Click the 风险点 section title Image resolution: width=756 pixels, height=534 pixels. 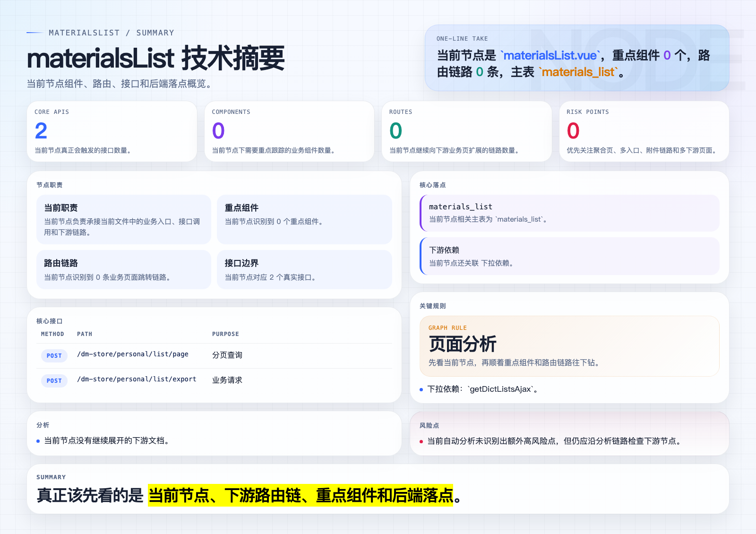pyautogui.click(x=430, y=426)
